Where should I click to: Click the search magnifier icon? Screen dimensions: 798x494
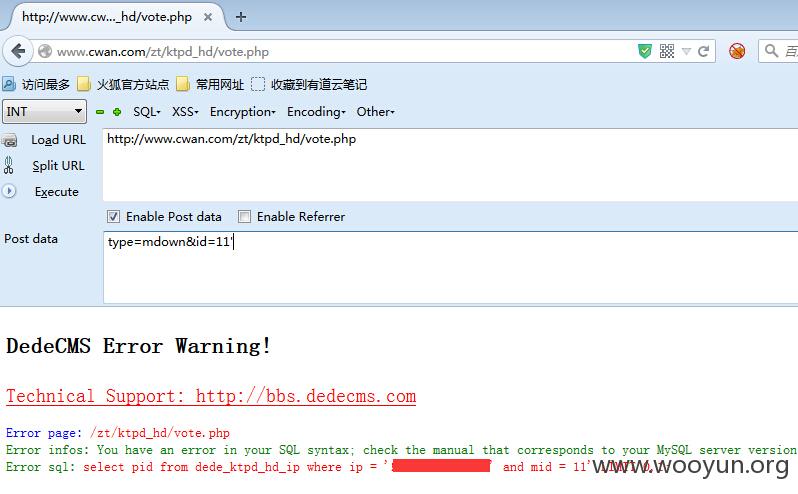pos(771,50)
